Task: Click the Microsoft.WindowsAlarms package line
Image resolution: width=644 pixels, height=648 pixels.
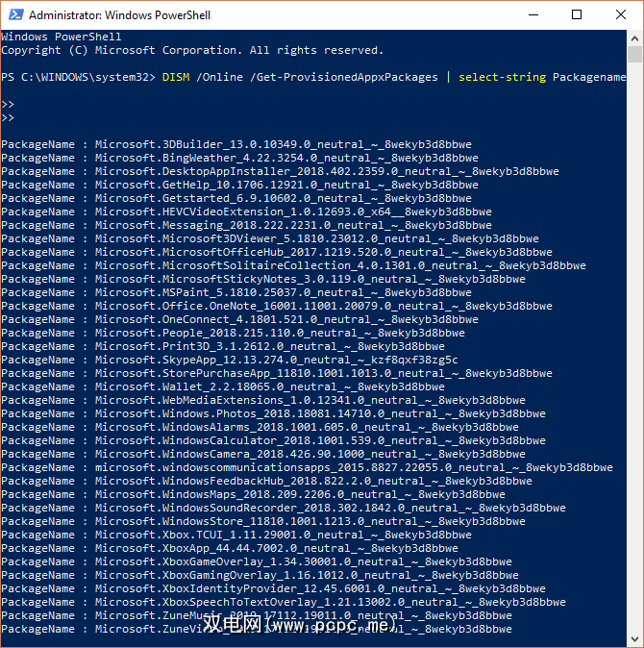Action: click(260, 427)
